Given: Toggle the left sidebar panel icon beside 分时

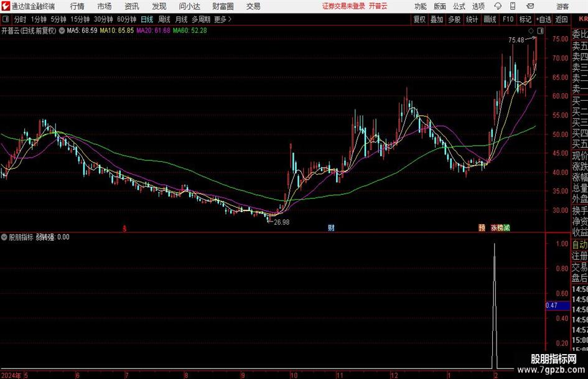Looking at the screenshot, I should 6,19.
